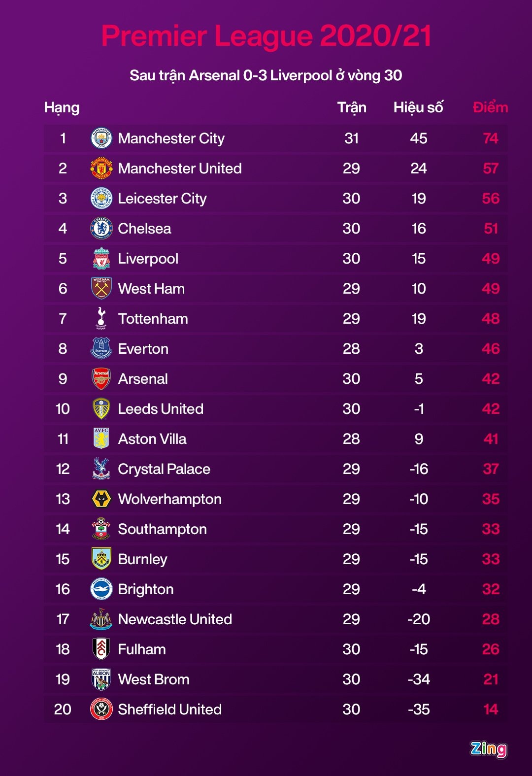Click the Manchester United club crest
532x776 pixels.
click(x=101, y=169)
